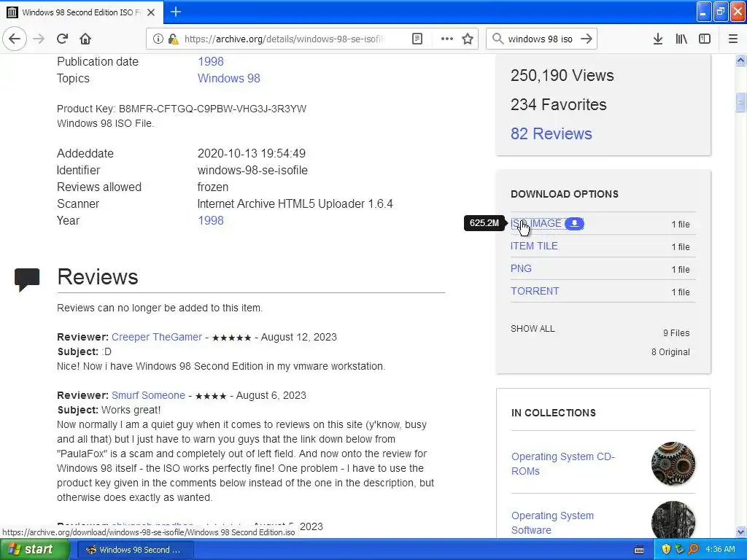The height and width of the screenshot is (560, 747).
Task: Click inside the address bar URL
Action: click(284, 39)
